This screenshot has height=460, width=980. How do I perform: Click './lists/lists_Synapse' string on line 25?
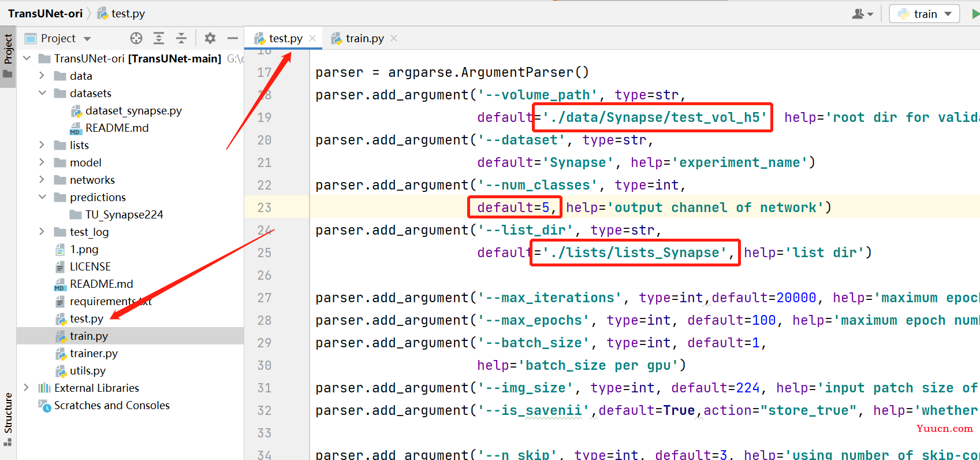click(635, 253)
